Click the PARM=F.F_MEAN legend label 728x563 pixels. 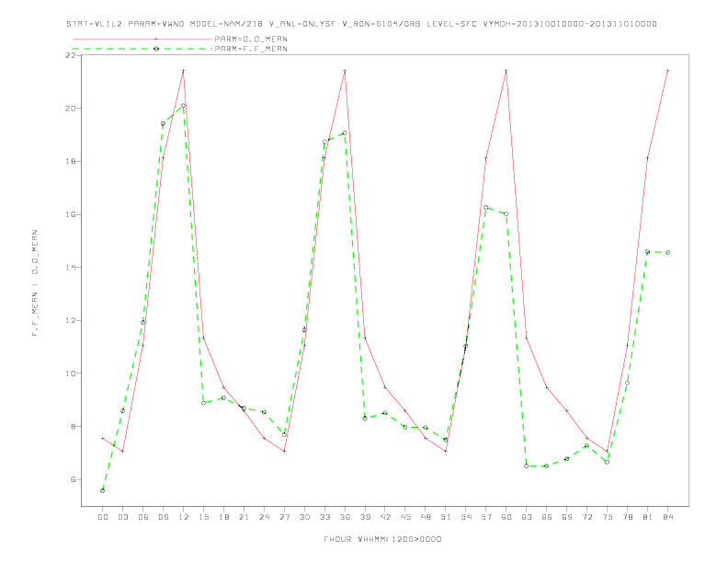click(251, 49)
